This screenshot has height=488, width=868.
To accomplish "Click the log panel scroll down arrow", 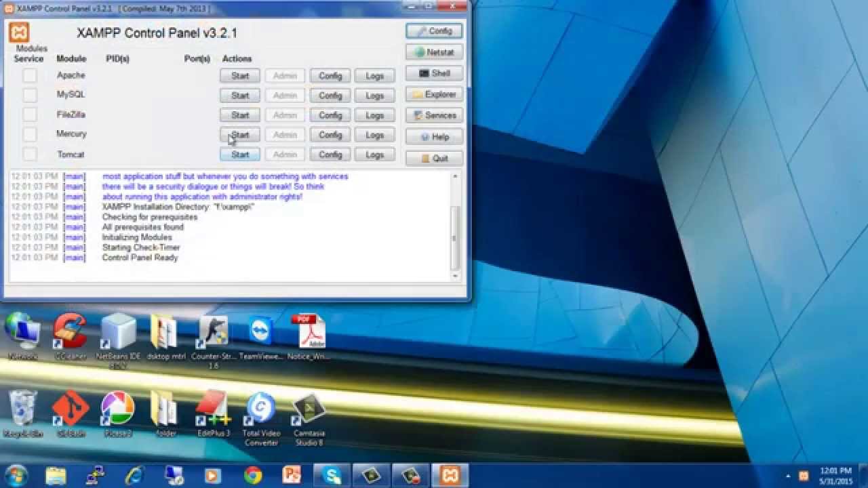I will click(x=455, y=276).
